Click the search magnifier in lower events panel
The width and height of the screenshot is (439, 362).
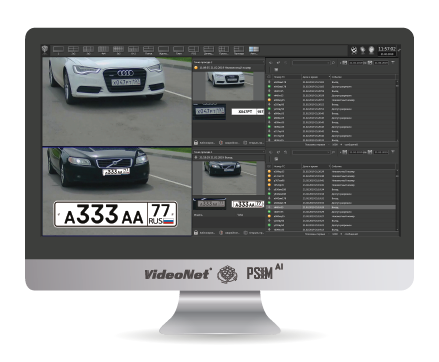(x=333, y=152)
